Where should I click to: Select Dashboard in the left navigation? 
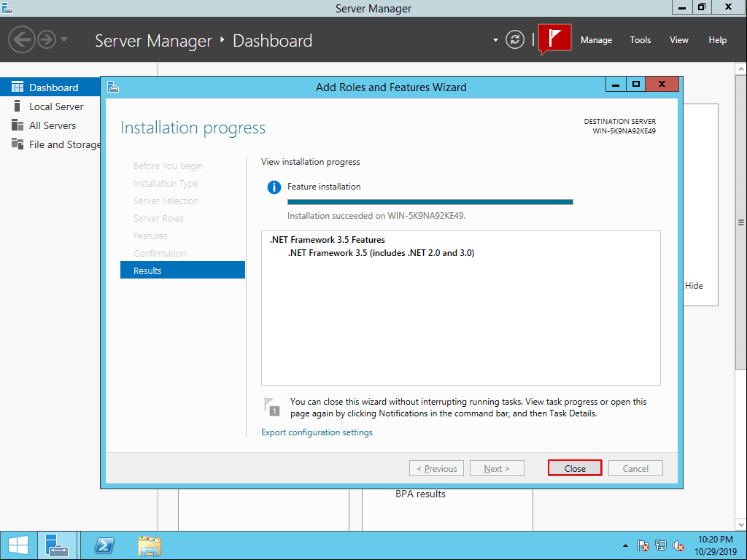pyautogui.click(x=50, y=87)
